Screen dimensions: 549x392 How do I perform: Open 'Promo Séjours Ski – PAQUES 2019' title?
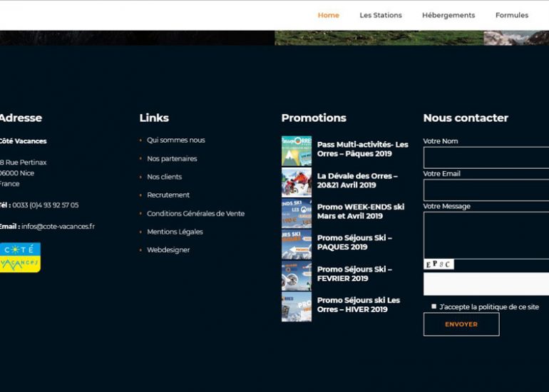[354, 242]
